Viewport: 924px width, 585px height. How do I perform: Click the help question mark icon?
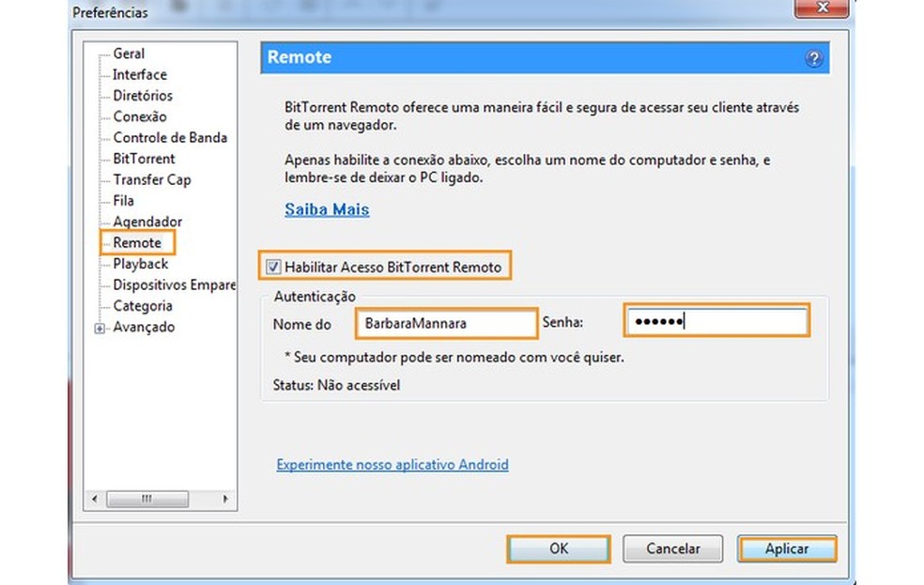(x=813, y=57)
